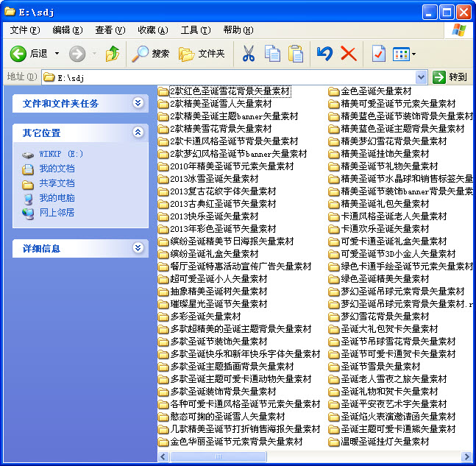This screenshot has width=476, height=466.
Task: Select folder 2013快乐圣诞矢量素材
Action: (214, 216)
